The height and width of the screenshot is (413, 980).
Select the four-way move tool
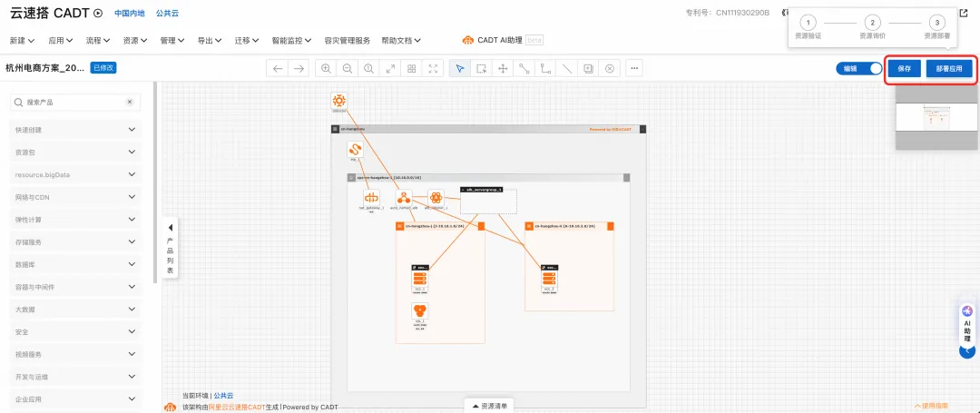(503, 69)
